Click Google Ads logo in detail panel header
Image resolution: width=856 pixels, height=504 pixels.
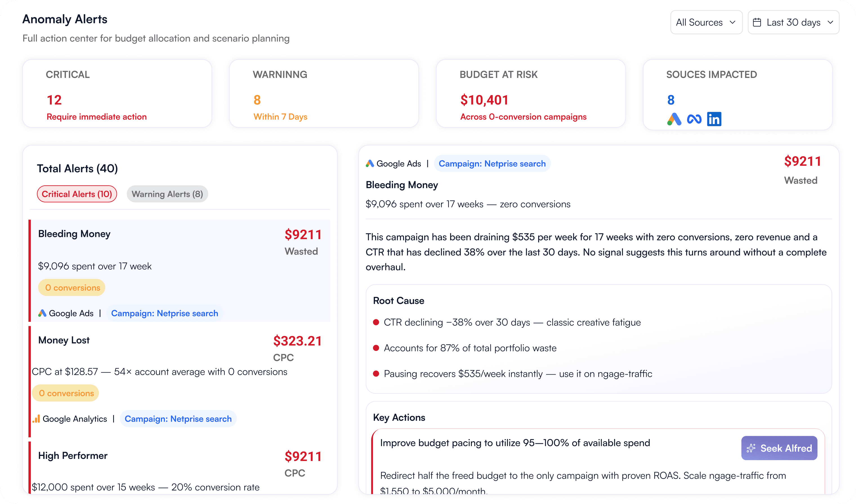[x=370, y=164]
